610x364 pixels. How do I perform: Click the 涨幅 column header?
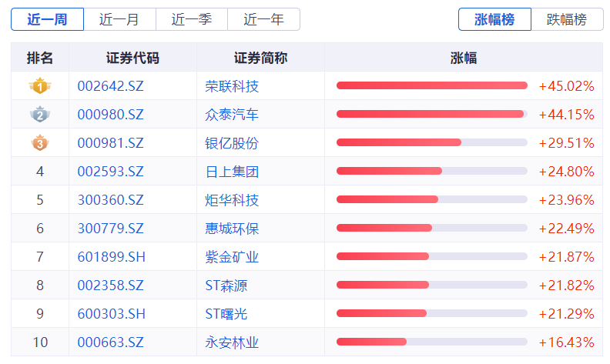[464, 58]
